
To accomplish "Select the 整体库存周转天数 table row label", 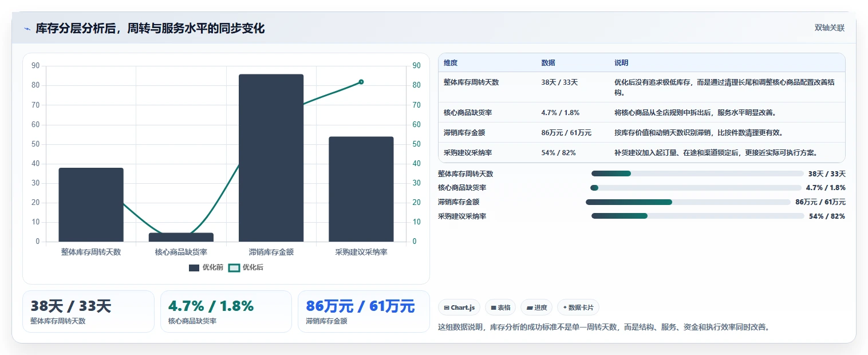I will (471, 82).
